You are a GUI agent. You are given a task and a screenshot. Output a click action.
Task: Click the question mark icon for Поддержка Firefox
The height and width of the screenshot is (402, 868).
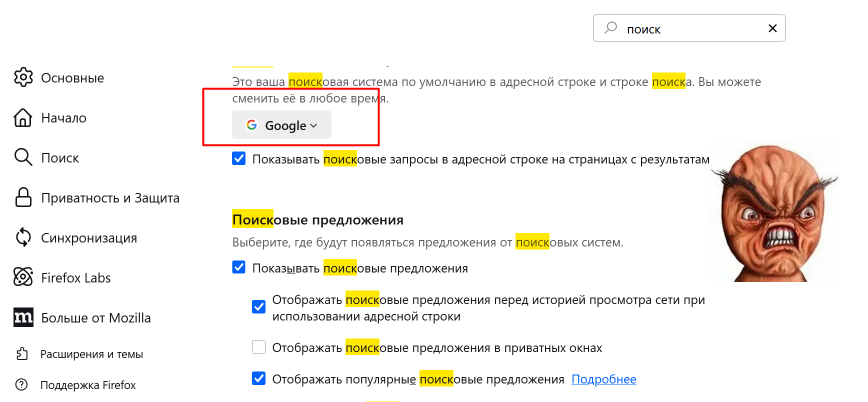(x=21, y=384)
